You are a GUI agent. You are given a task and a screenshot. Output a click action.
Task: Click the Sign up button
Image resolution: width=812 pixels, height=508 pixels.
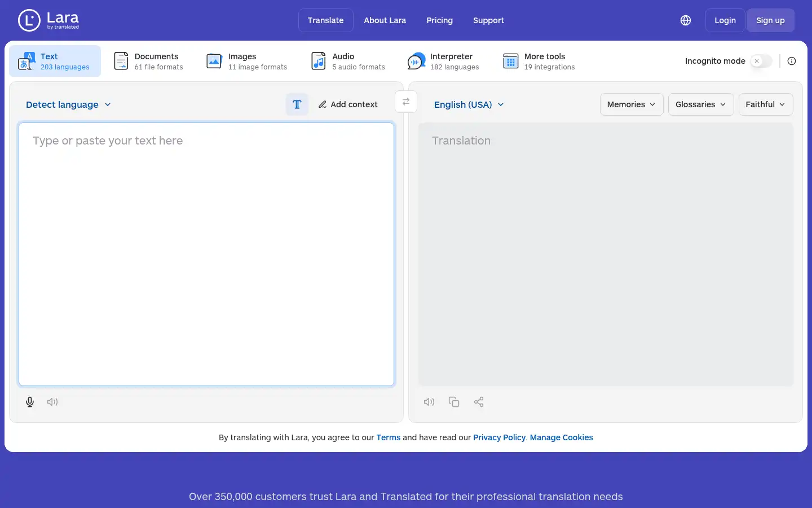point(770,20)
